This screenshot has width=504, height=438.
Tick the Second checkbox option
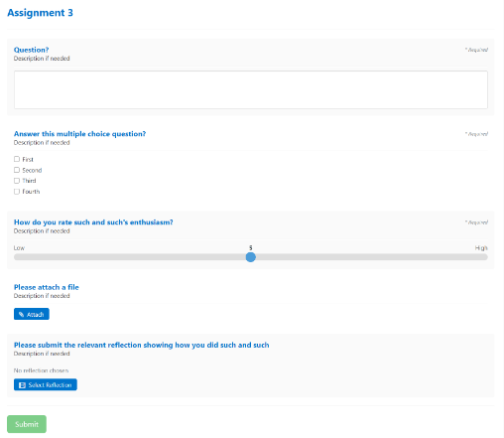17,170
